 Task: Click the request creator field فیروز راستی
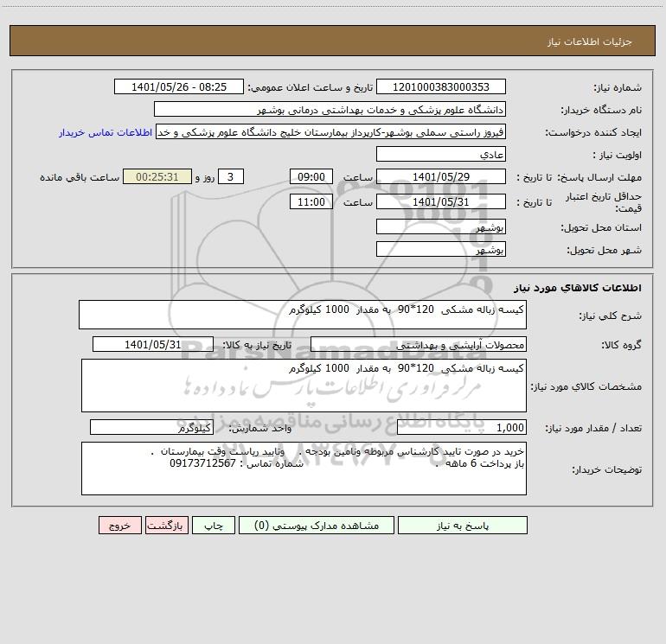click(331, 131)
